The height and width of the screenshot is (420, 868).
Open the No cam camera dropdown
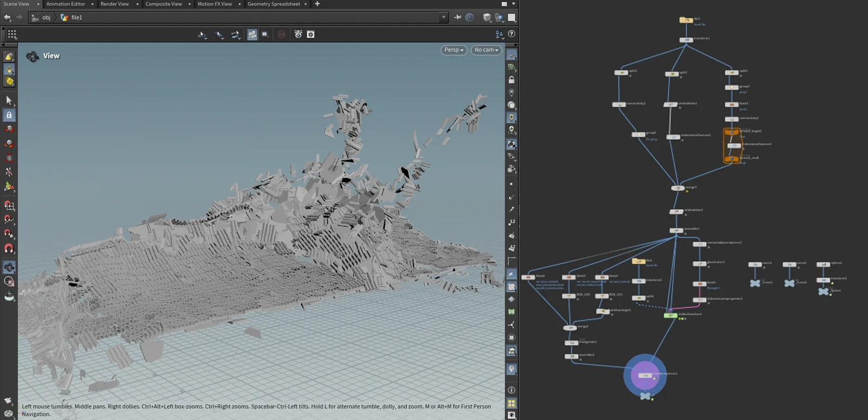point(486,50)
